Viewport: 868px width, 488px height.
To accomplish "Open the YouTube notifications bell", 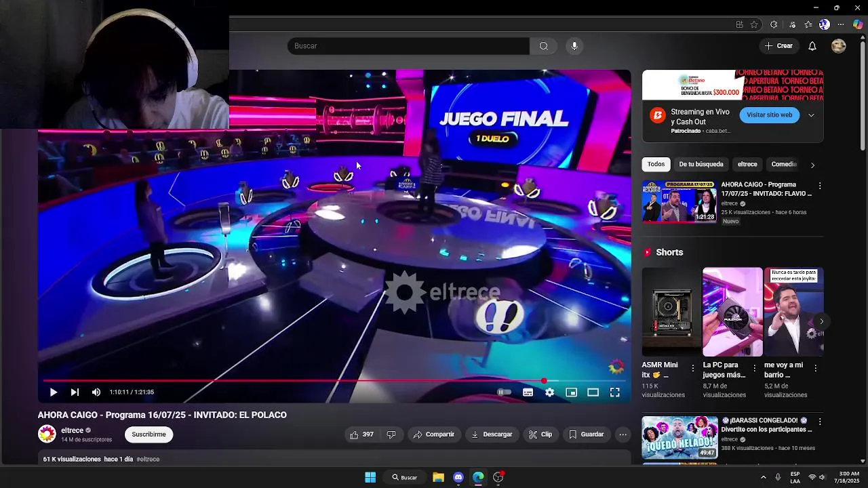I will coord(812,46).
